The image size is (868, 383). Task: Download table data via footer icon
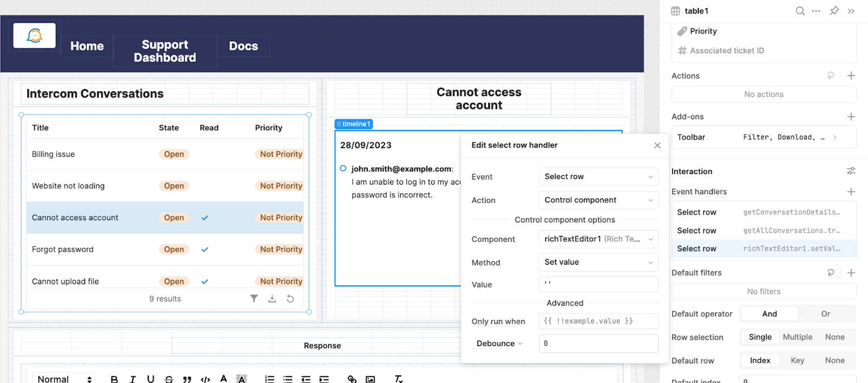[272, 298]
